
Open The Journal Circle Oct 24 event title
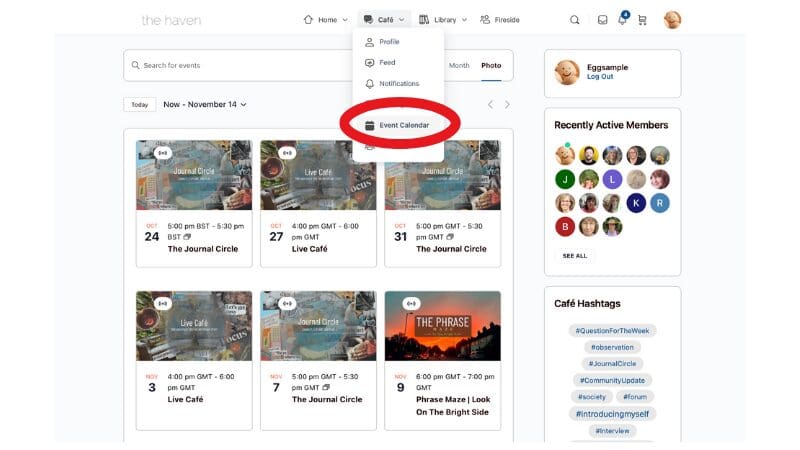click(x=203, y=249)
